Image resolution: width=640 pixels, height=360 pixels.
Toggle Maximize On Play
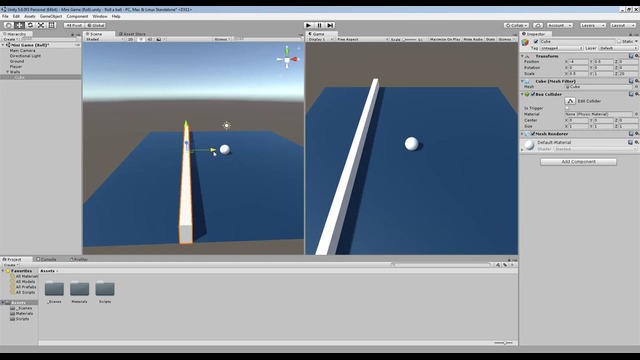point(445,39)
